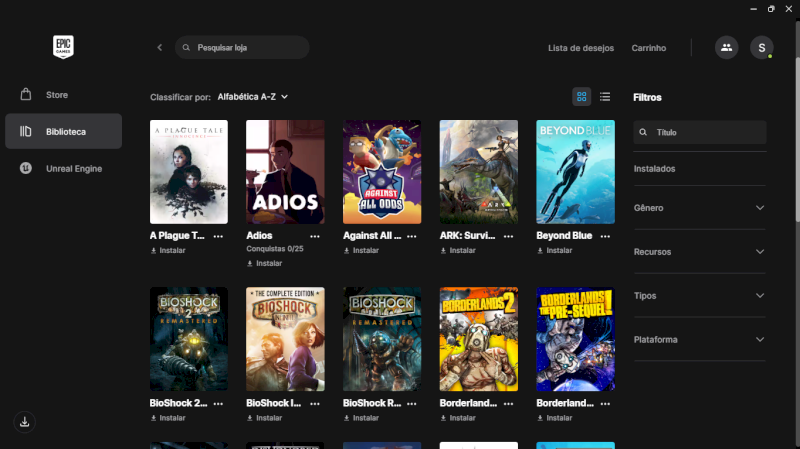Click the magnifier in store search

click(186, 47)
